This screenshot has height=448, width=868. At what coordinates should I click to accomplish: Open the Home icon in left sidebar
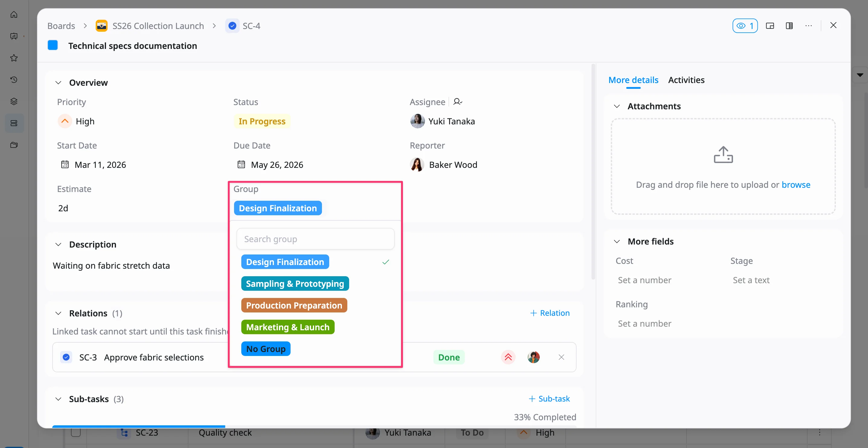(x=14, y=14)
